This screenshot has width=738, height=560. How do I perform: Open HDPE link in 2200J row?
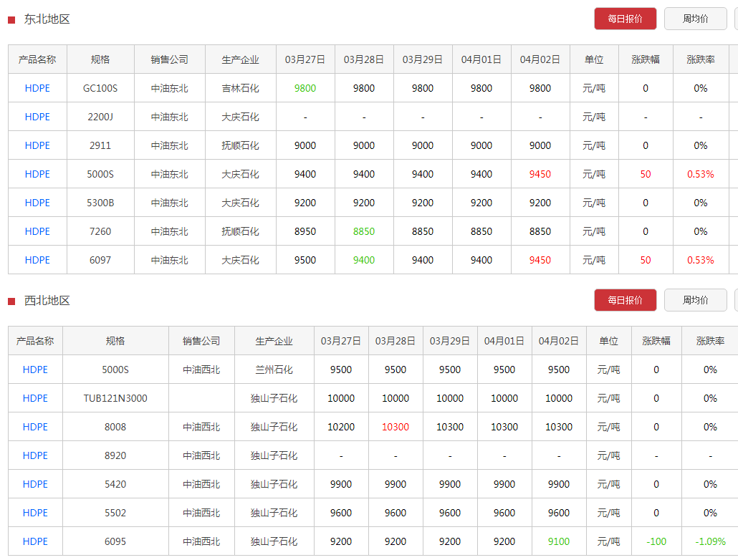coord(37,117)
